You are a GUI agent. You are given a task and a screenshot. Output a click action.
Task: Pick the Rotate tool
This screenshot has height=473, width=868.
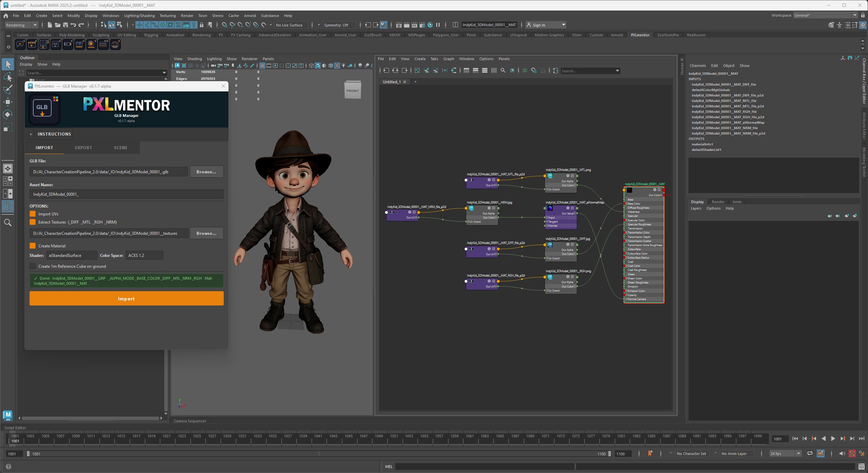[8, 114]
